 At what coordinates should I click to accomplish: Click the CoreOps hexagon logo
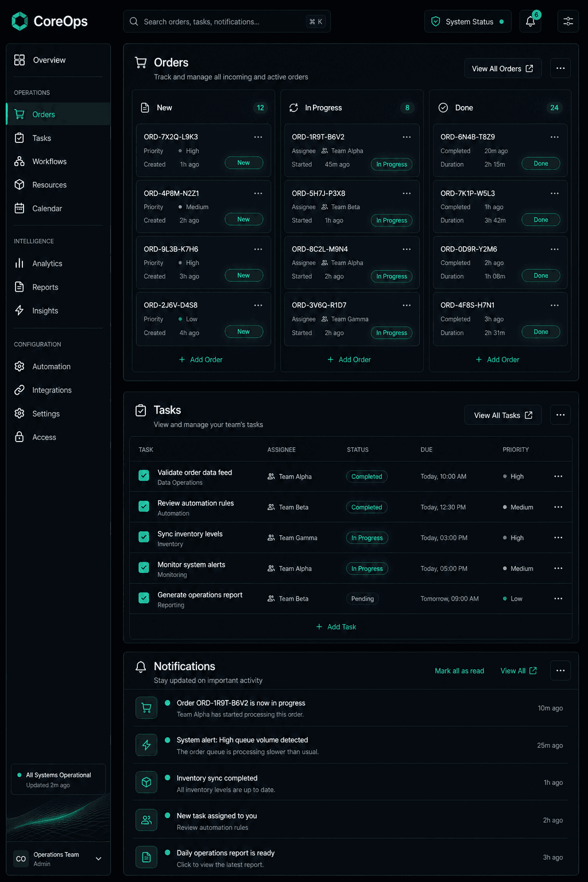pyautogui.click(x=20, y=21)
